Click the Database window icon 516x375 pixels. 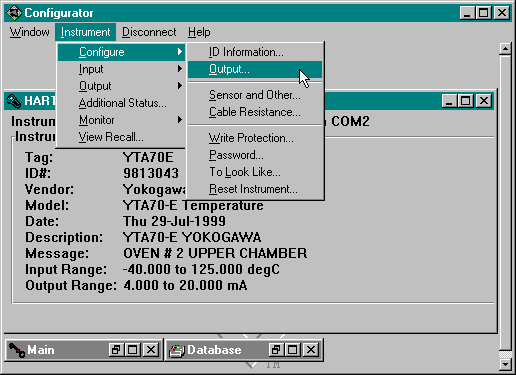click(x=177, y=350)
